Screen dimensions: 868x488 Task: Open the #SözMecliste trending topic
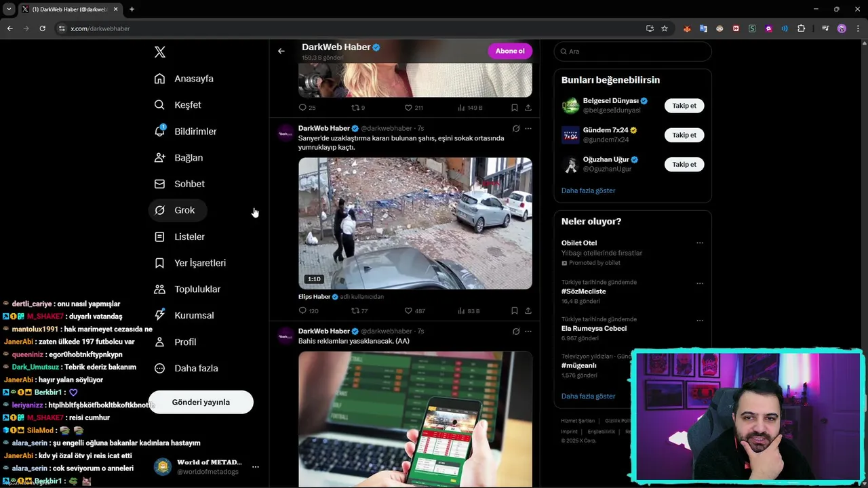coord(584,291)
